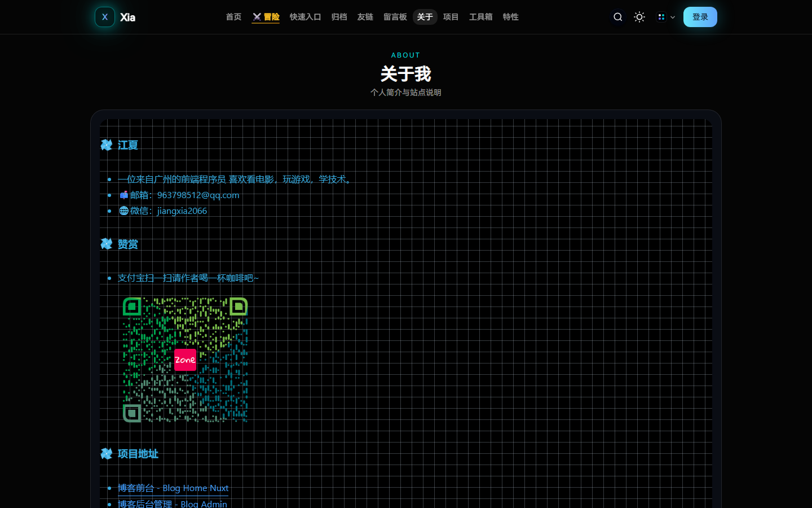Screen dimensions: 812x508
Task: Click the email address 963798512@qq.com
Action: coord(198,195)
